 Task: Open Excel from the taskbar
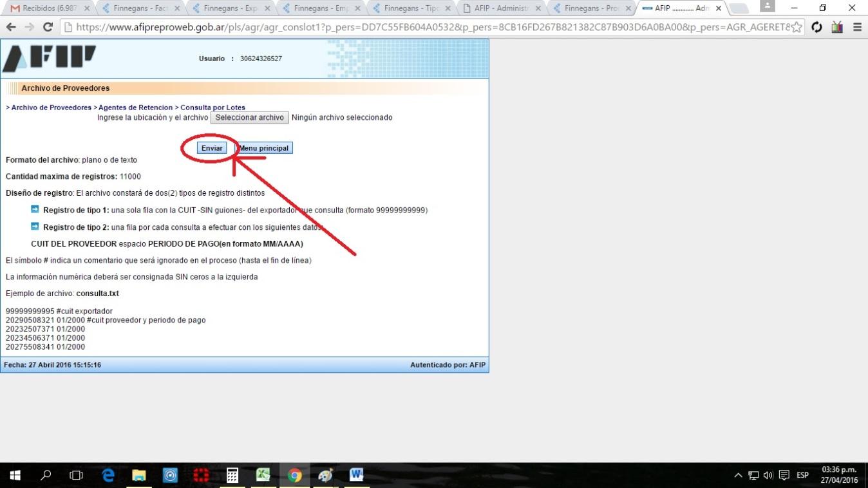pos(263,475)
